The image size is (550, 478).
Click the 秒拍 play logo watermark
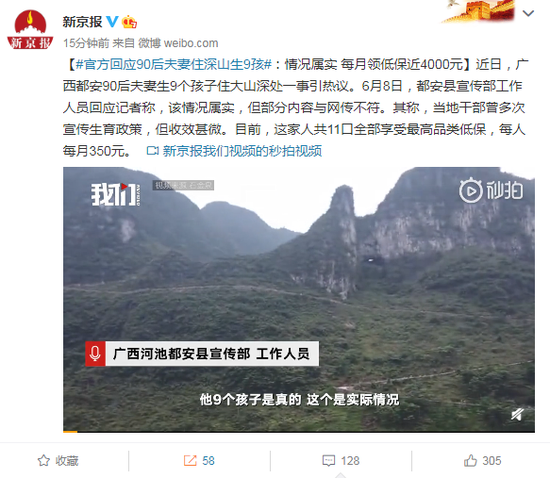[x=491, y=191]
